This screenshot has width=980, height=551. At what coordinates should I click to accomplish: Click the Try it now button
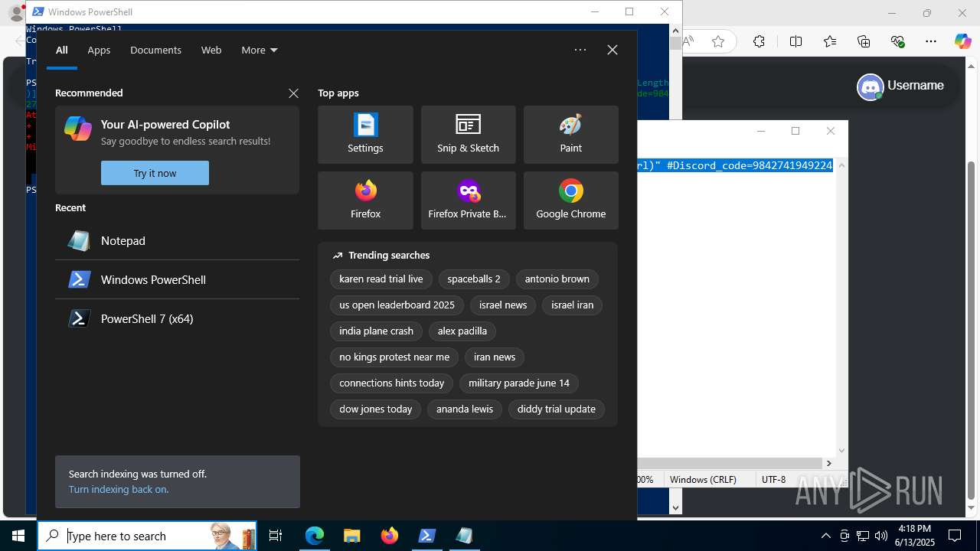pos(155,173)
